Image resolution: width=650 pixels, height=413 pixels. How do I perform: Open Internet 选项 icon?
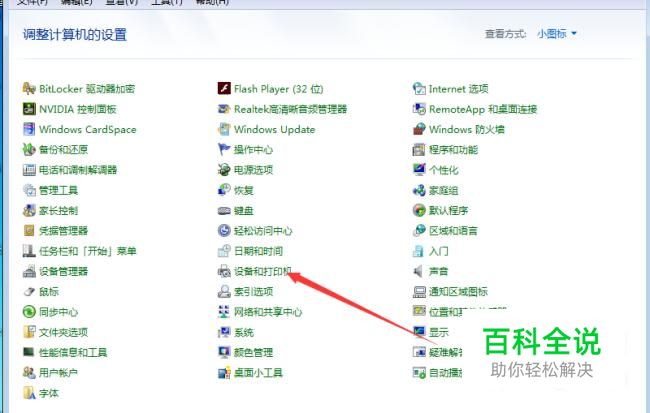click(419, 88)
